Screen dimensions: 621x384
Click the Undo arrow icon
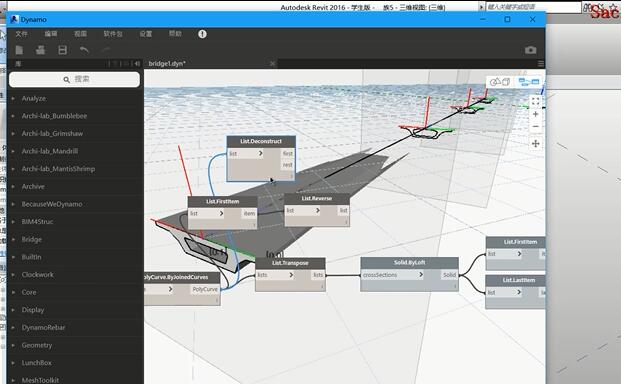[x=84, y=50]
